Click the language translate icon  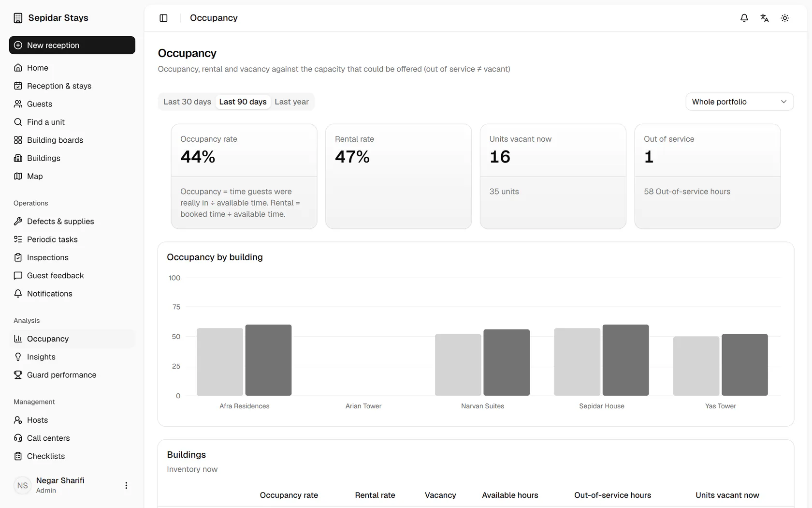click(x=765, y=18)
